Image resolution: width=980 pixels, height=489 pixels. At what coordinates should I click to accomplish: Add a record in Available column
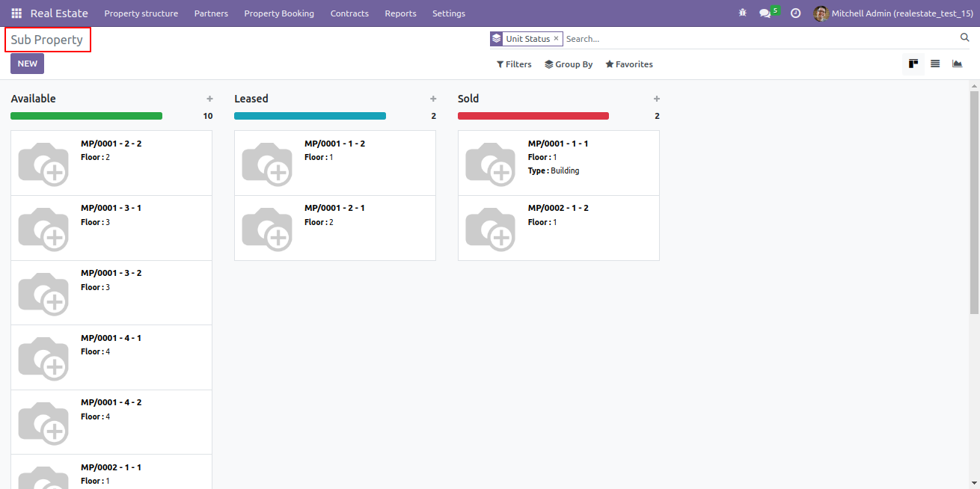[209, 99]
